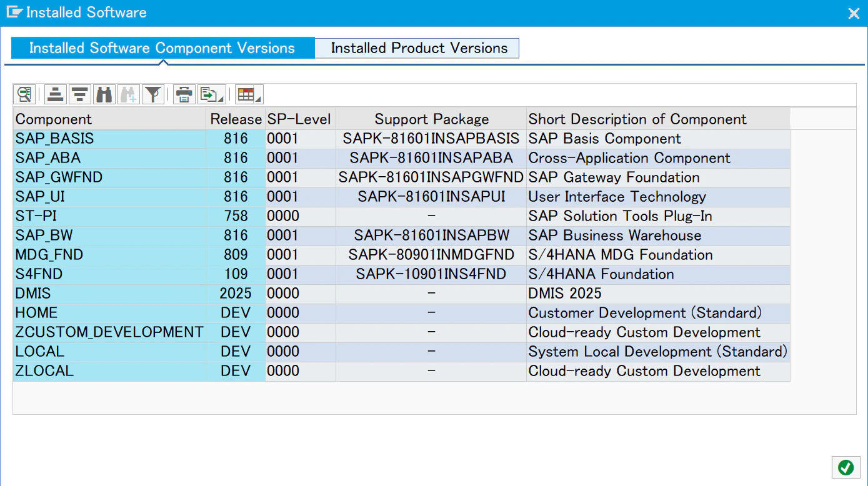This screenshot has width=868, height=486.
Task: Click the 'User Interface Technology' description
Action: pyautogui.click(x=658, y=197)
